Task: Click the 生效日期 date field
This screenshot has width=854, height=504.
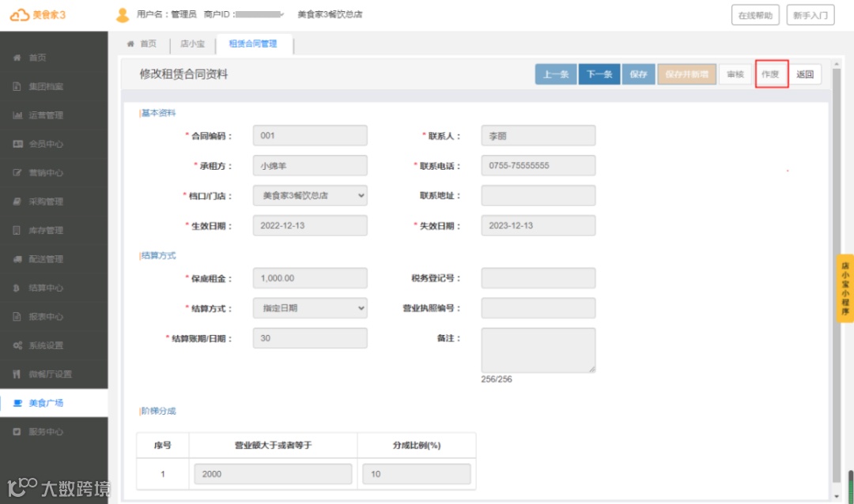Action: [310, 225]
